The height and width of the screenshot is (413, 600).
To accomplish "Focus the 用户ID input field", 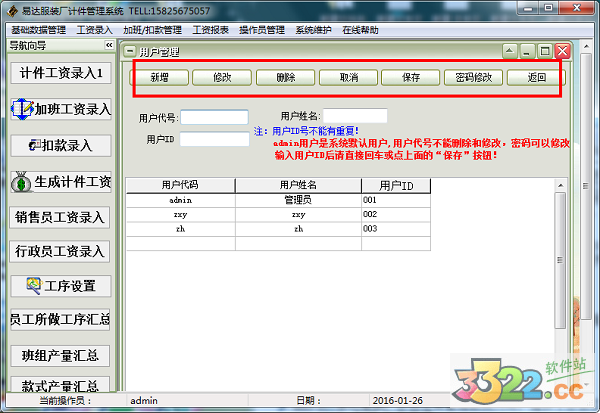I will point(214,139).
